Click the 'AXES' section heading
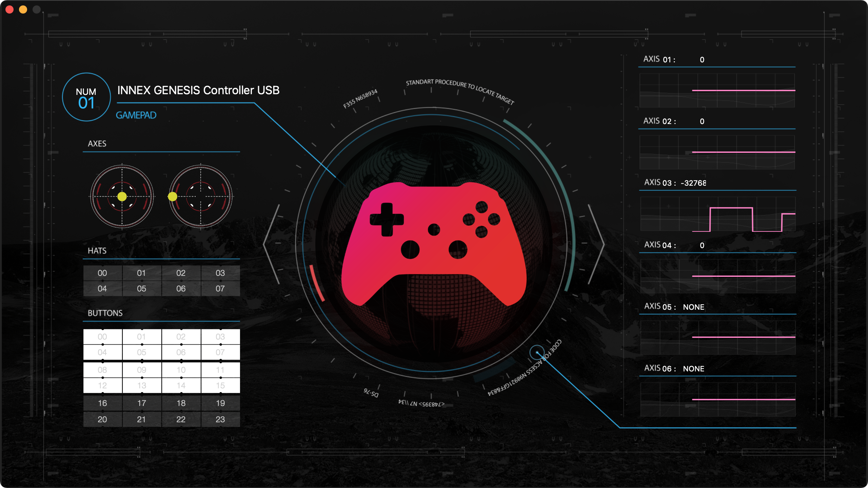 (x=97, y=144)
